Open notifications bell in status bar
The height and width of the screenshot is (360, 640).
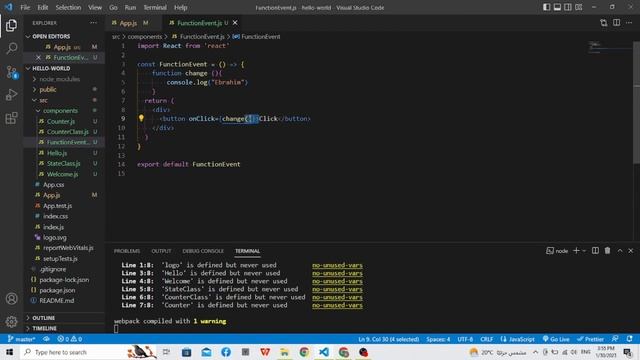click(x=630, y=339)
